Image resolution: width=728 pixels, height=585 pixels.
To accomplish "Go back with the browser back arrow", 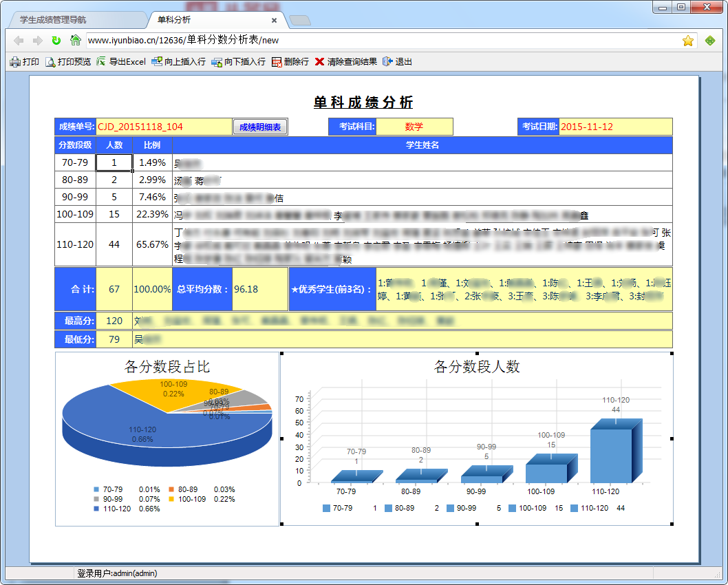I will click(19, 41).
